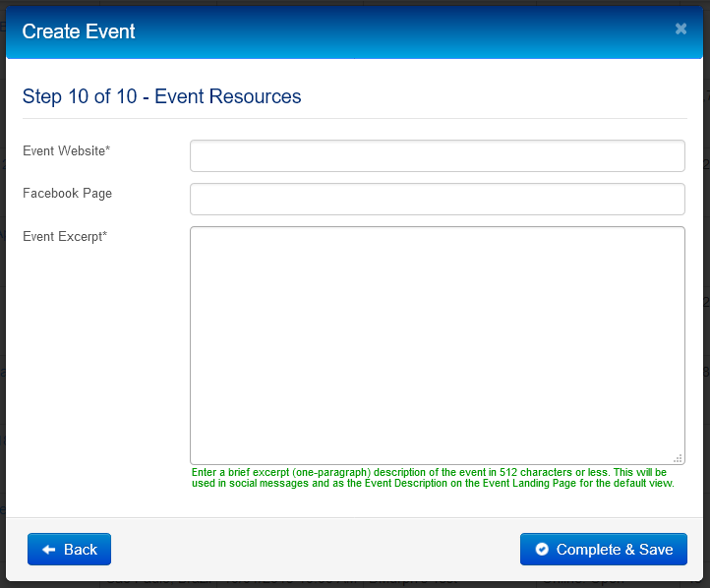Click the 'Facebook Page' label
Image resolution: width=710 pixels, height=588 pixels.
68,194
